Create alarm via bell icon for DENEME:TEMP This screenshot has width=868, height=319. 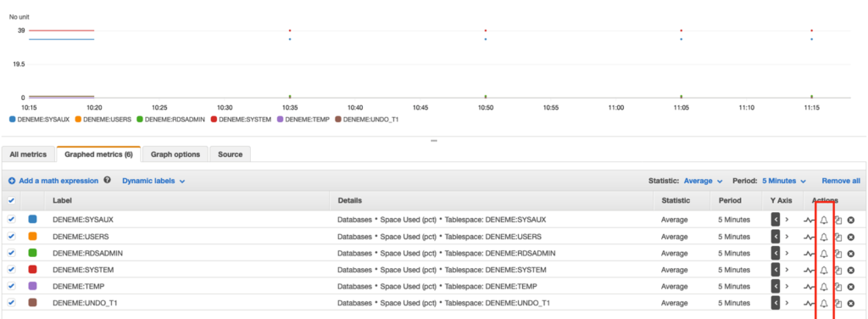[x=824, y=286]
